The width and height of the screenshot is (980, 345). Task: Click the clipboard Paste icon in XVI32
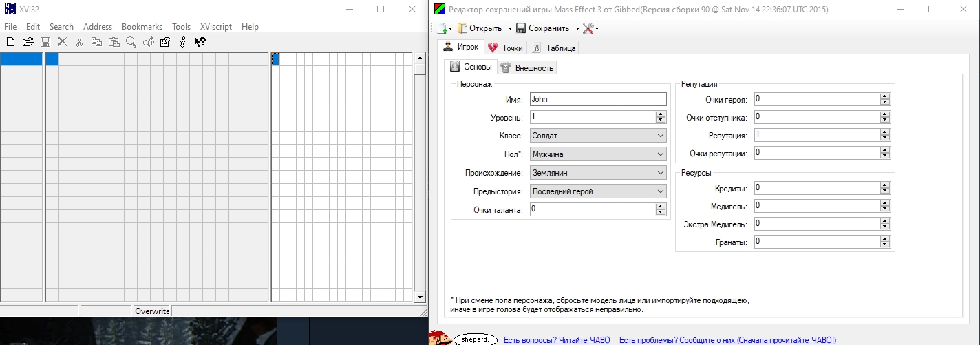pos(114,42)
